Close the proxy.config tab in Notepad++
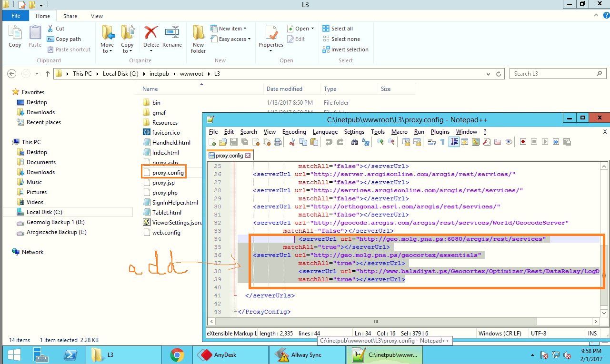610x364 pixels. click(248, 156)
